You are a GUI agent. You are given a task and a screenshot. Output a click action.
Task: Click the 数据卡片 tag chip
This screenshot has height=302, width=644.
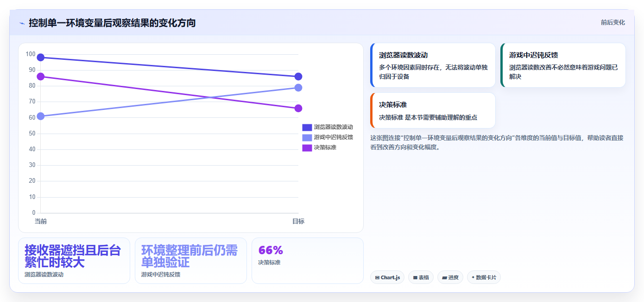[x=484, y=277]
